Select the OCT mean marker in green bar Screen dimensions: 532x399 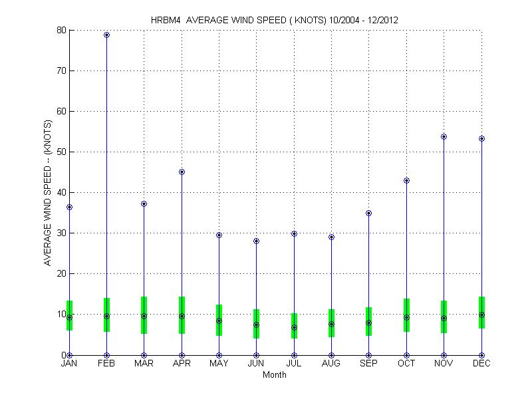click(x=406, y=318)
